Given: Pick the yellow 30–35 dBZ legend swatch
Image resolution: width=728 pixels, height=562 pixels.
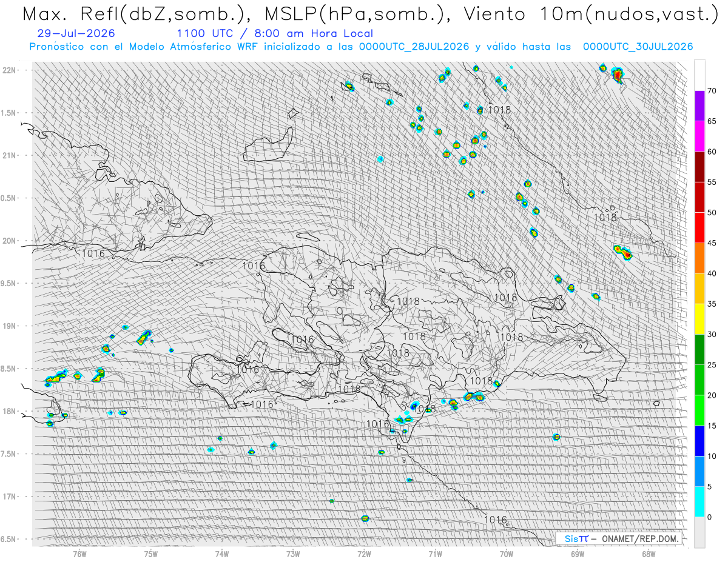Looking at the screenshot, I should (x=699, y=319).
